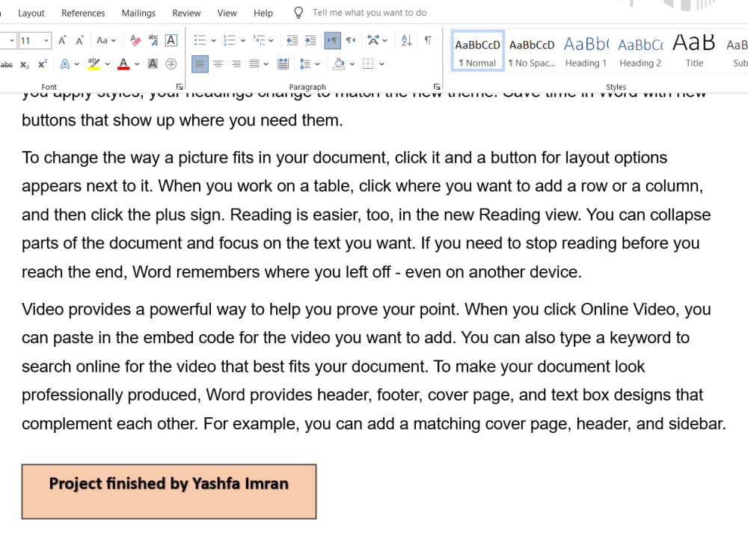748x560 pixels.
Task: Open the Phonetic Guide icon
Action: click(153, 40)
